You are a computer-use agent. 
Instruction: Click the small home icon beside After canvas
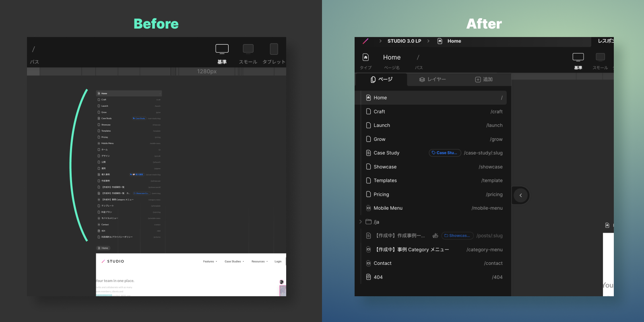pos(607,225)
